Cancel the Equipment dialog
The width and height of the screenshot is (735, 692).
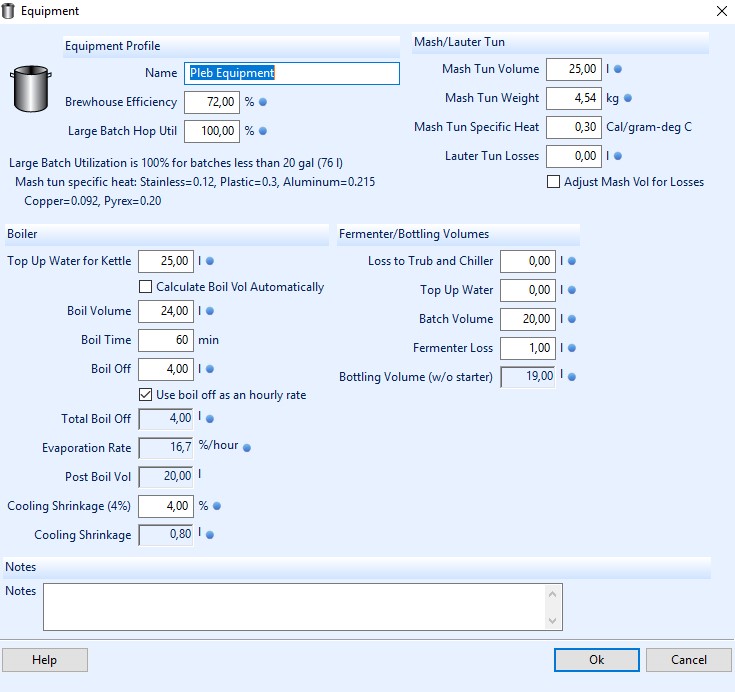[689, 660]
